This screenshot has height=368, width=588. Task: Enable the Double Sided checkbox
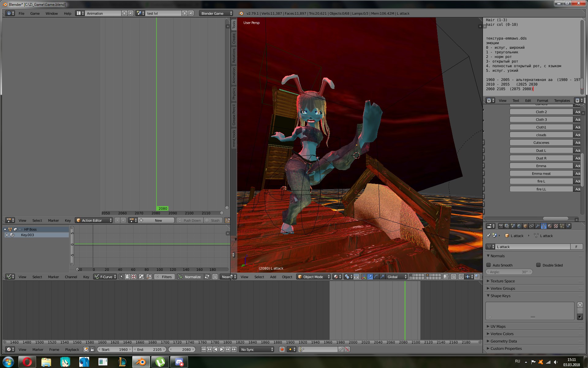(x=538, y=265)
